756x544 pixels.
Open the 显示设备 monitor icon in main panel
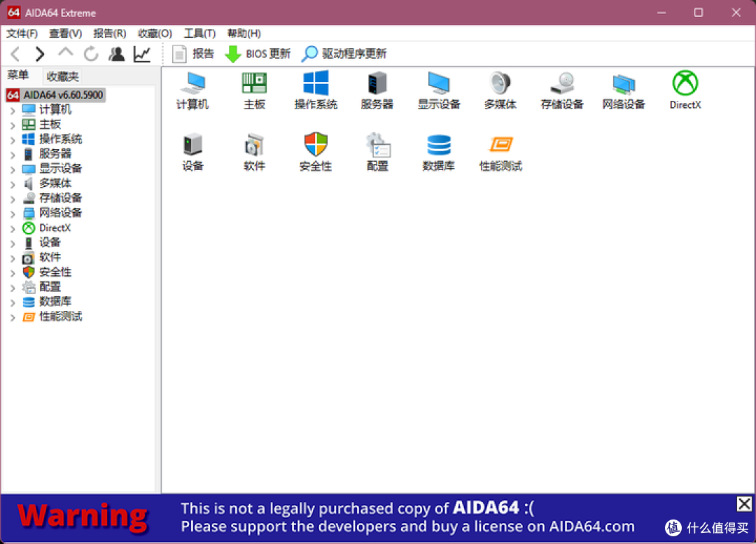439,90
